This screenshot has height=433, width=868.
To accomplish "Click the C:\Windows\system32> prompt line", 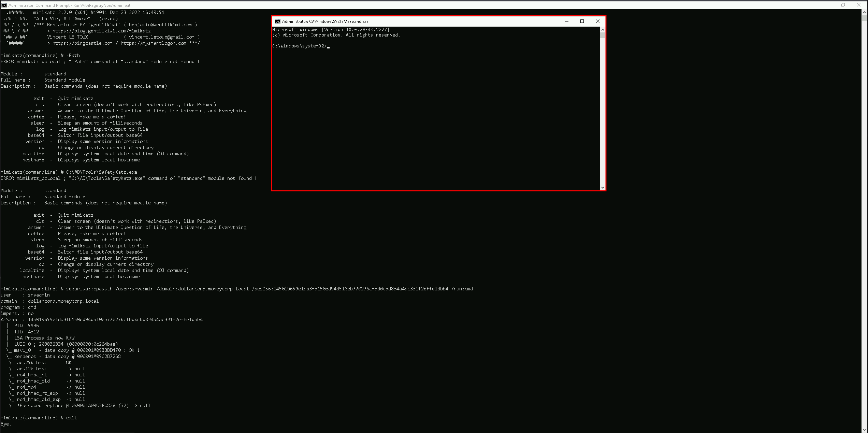I will coord(300,46).
